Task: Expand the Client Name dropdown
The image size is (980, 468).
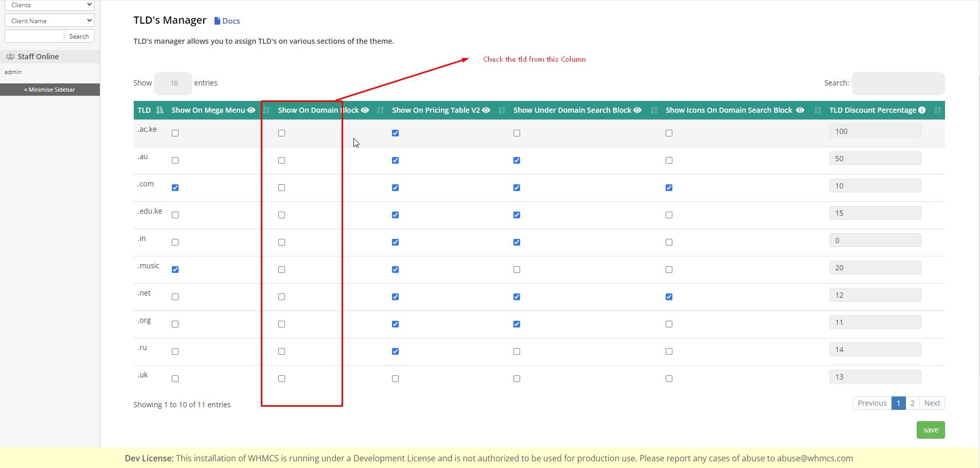Action: tap(49, 21)
